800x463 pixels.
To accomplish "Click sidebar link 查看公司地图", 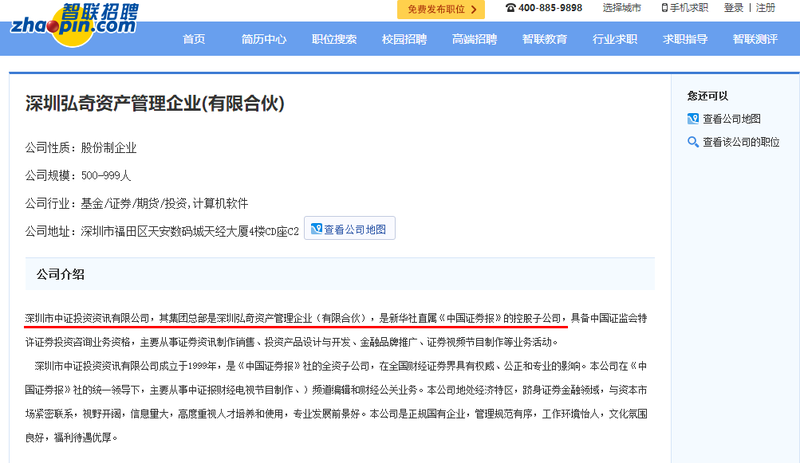I will point(732,119).
